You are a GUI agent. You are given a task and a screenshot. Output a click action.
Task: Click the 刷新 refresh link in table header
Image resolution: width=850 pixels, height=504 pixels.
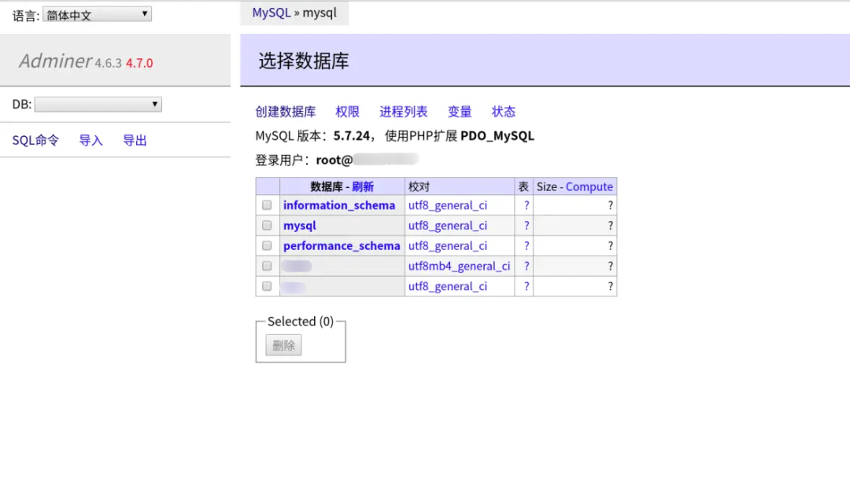(363, 187)
